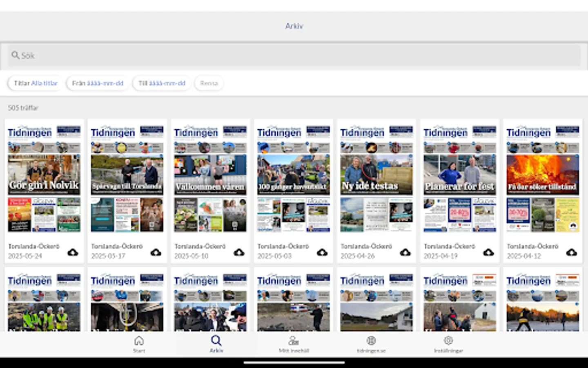This screenshot has height=368, width=588.
Task: Open Inställningar settings tab
Action: [x=448, y=344]
